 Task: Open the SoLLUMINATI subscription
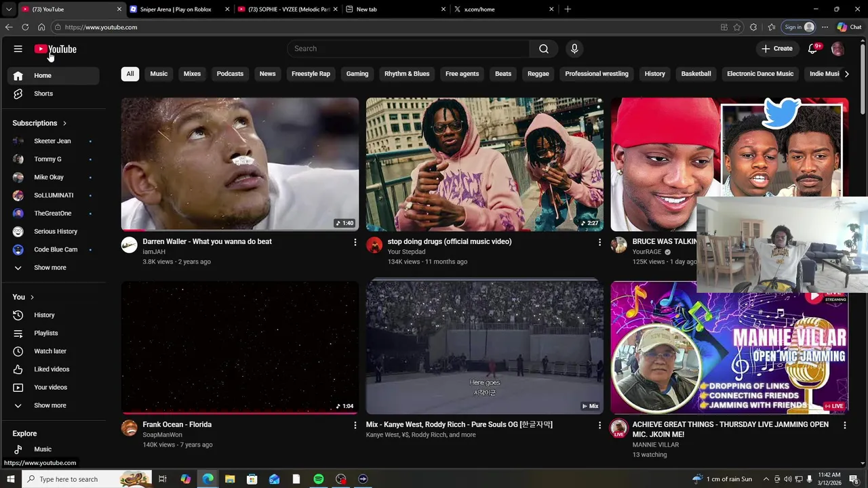click(53, 195)
